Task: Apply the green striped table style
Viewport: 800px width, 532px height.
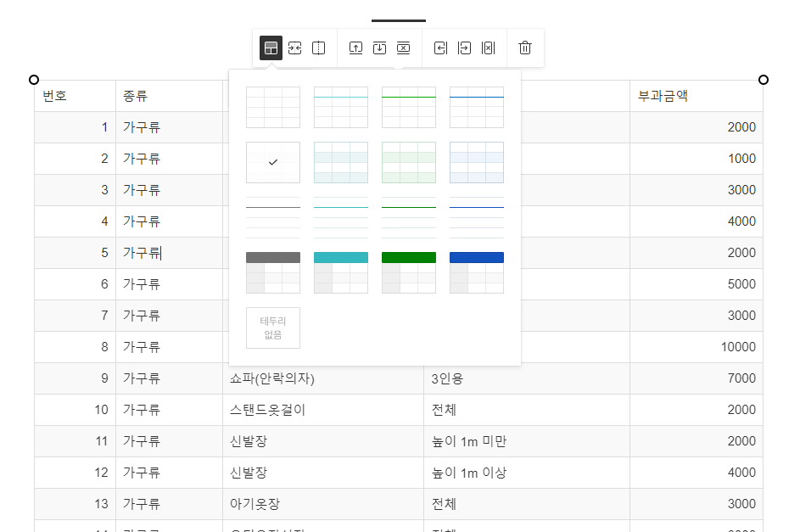Action: pyautogui.click(x=408, y=161)
